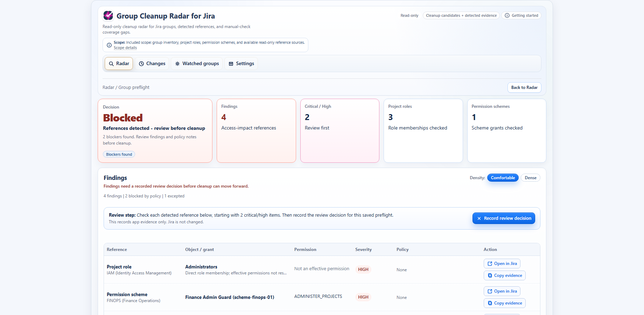644x315 pixels.
Task: Click the Object / grant column header
Action: [199, 250]
